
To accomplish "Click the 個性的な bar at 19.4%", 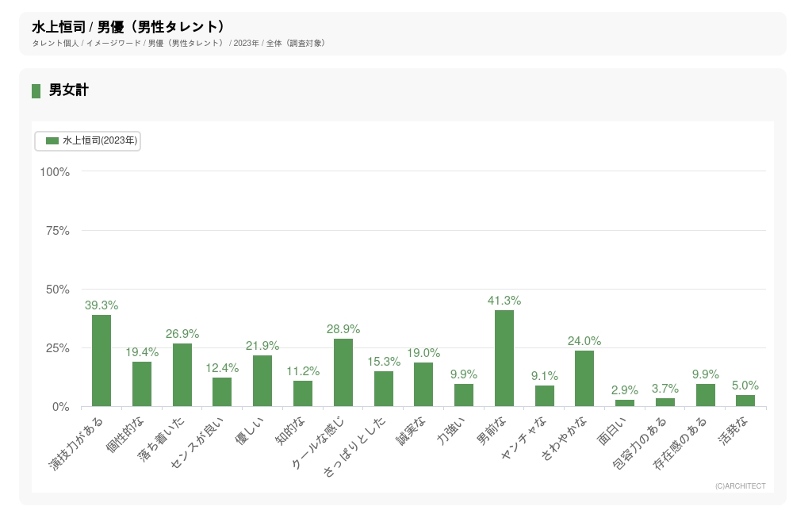I will click(x=142, y=384).
